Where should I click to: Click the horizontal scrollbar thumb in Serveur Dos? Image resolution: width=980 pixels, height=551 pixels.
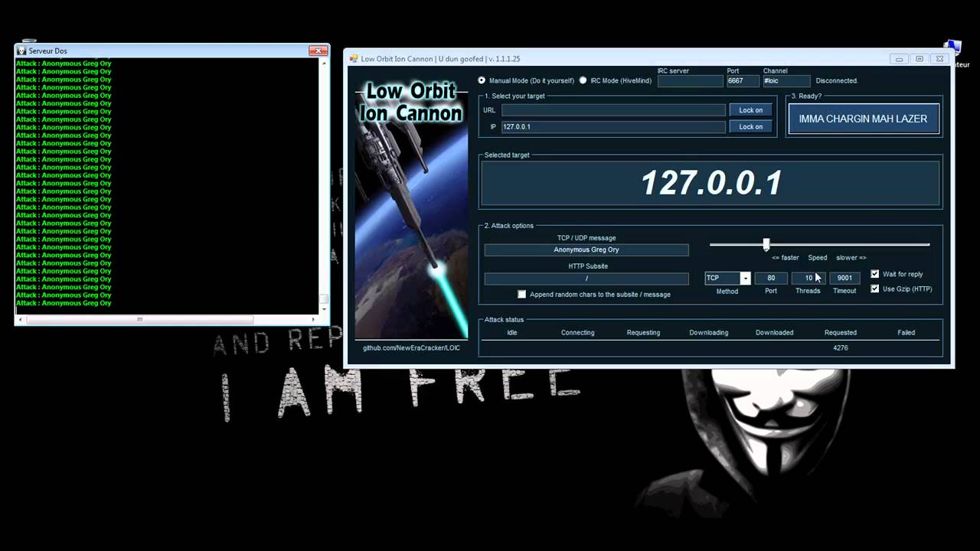click(139, 319)
